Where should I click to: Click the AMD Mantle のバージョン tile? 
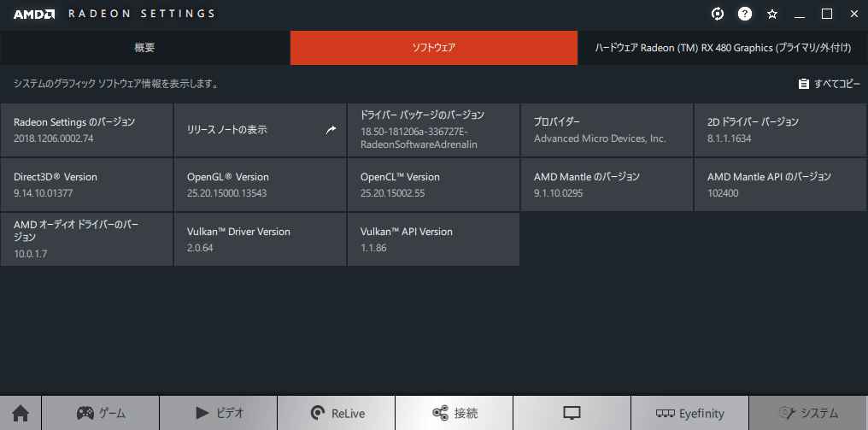(x=607, y=185)
